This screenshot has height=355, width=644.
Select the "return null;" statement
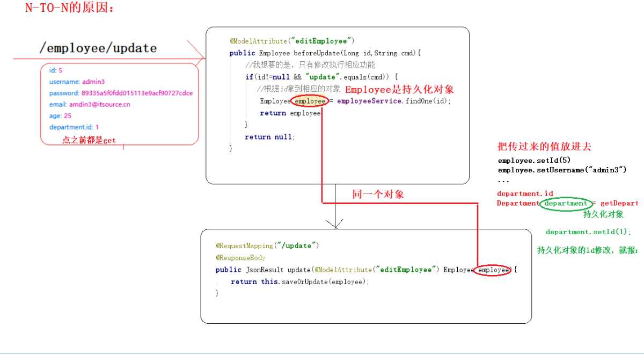click(270, 137)
